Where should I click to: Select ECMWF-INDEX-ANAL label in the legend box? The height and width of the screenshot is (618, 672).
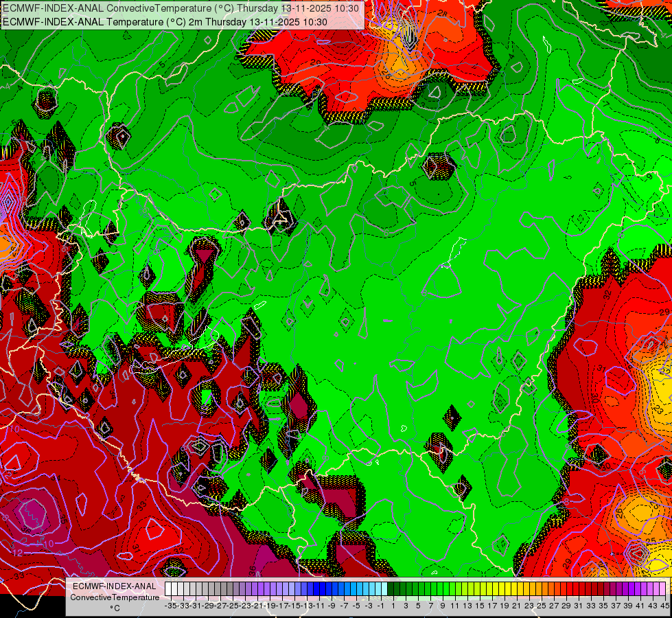click(x=115, y=586)
